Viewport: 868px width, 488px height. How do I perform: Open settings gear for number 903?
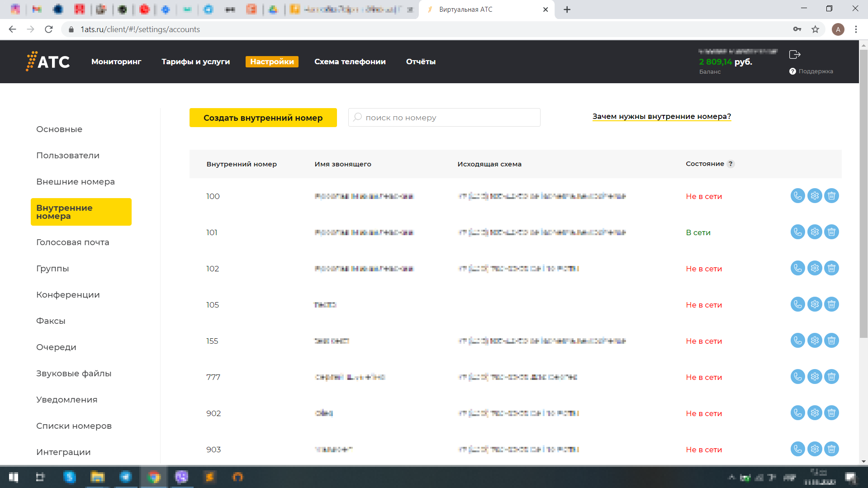pyautogui.click(x=815, y=449)
